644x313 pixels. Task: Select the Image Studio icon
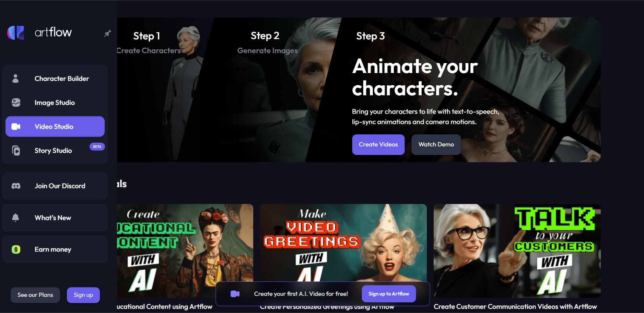pos(16,103)
